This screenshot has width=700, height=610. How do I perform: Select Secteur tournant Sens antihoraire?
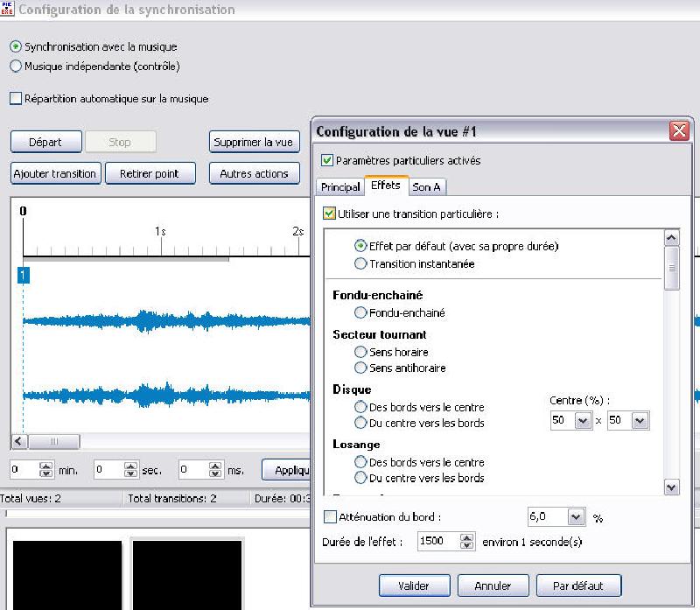tap(360, 368)
